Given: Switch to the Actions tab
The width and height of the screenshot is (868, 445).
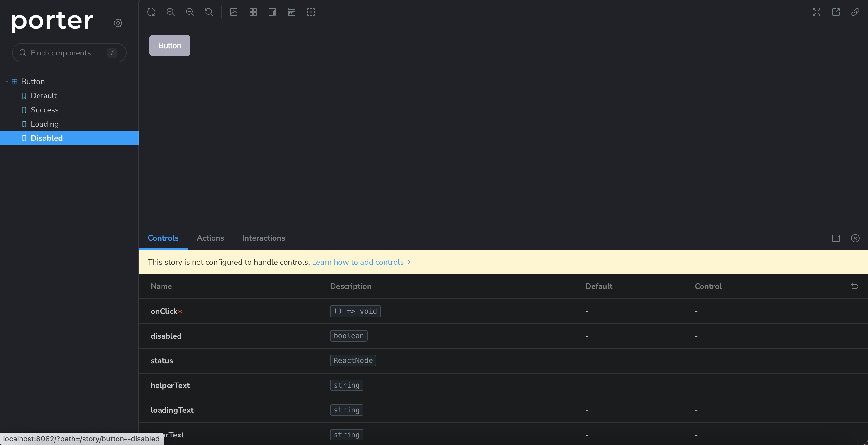Looking at the screenshot, I should click(210, 238).
